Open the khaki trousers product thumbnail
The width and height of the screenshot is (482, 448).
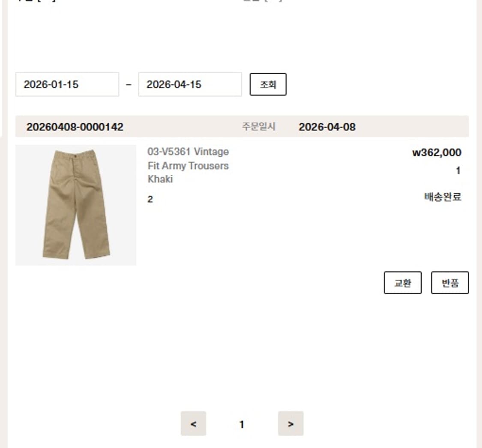75,205
